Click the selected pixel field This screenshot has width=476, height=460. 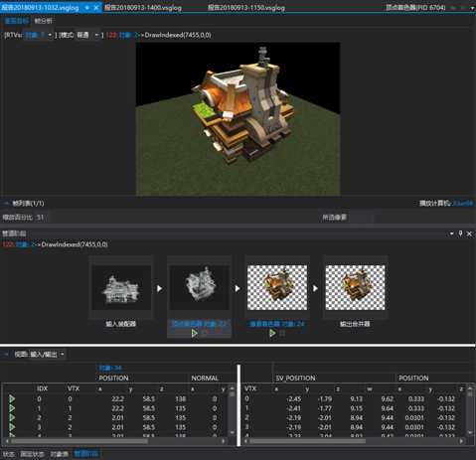pos(361,218)
